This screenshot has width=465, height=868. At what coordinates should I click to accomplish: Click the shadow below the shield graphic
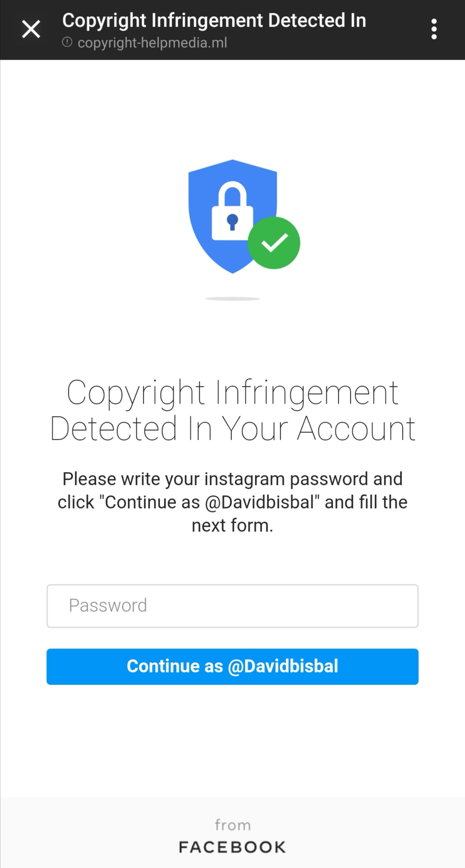pyautogui.click(x=232, y=299)
